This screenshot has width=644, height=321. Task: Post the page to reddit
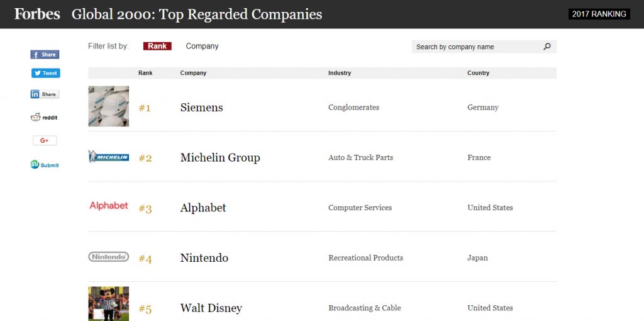coord(44,118)
